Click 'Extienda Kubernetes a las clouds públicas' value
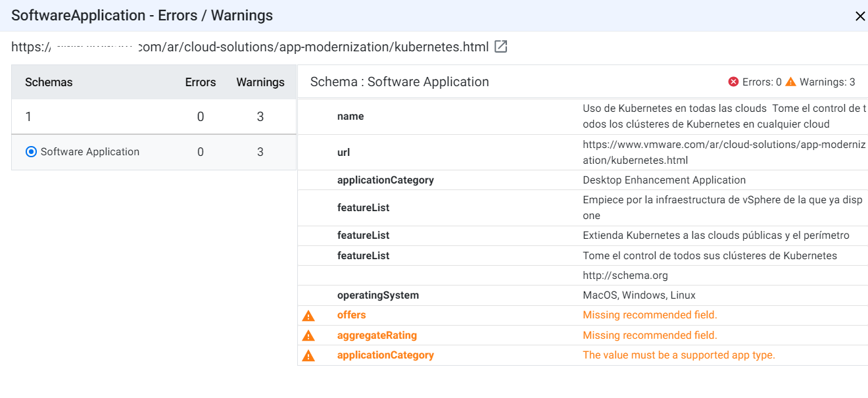 (716, 236)
